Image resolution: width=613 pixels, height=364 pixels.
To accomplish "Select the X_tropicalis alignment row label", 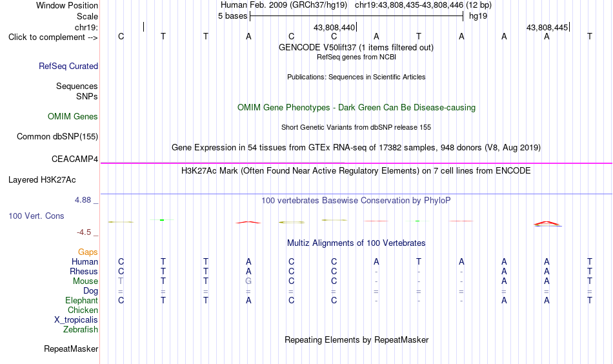I will point(76,320).
